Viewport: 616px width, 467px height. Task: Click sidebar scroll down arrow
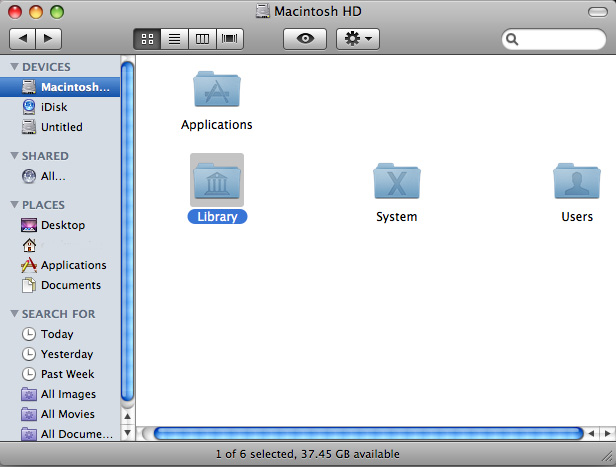pos(128,433)
